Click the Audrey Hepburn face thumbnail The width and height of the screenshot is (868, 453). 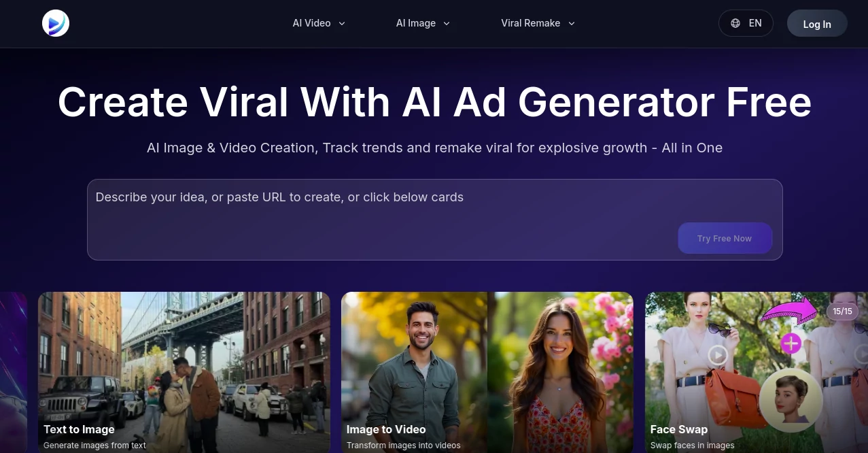pos(791,400)
